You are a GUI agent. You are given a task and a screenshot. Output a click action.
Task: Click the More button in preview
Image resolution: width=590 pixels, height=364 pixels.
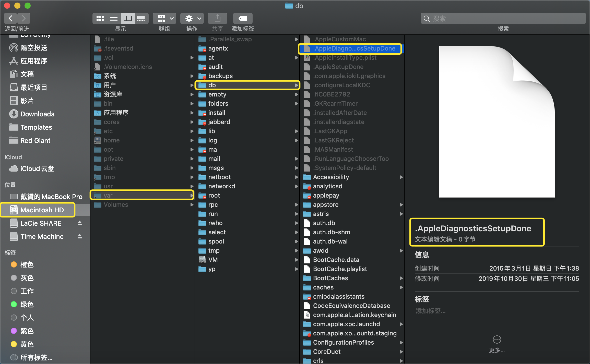point(497,339)
